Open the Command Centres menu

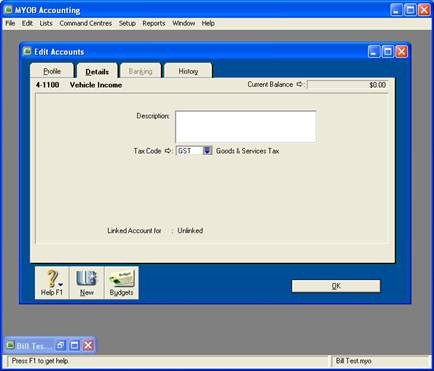tap(85, 23)
